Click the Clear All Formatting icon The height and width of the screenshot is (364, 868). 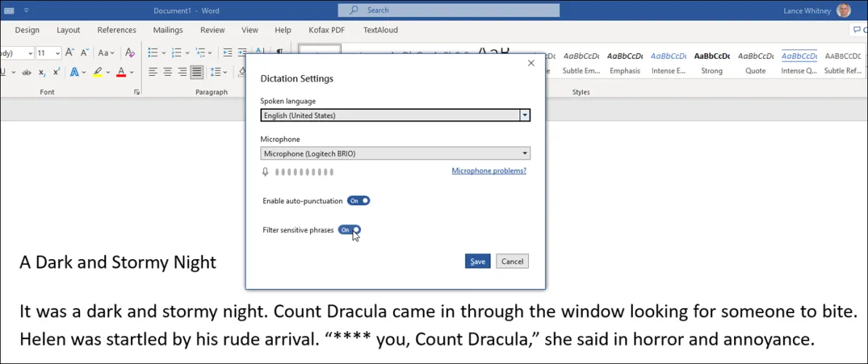[x=130, y=52]
